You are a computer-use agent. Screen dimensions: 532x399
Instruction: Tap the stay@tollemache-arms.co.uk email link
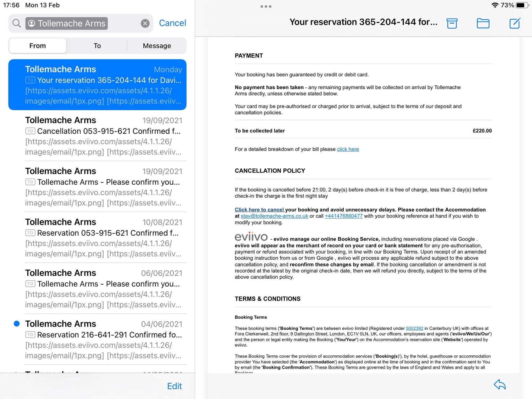point(274,216)
